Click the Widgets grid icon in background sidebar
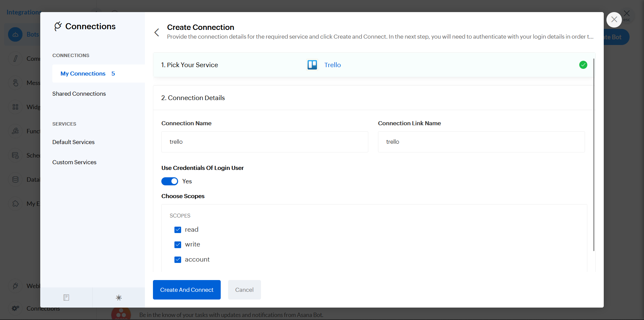The image size is (644, 320). pyautogui.click(x=15, y=107)
